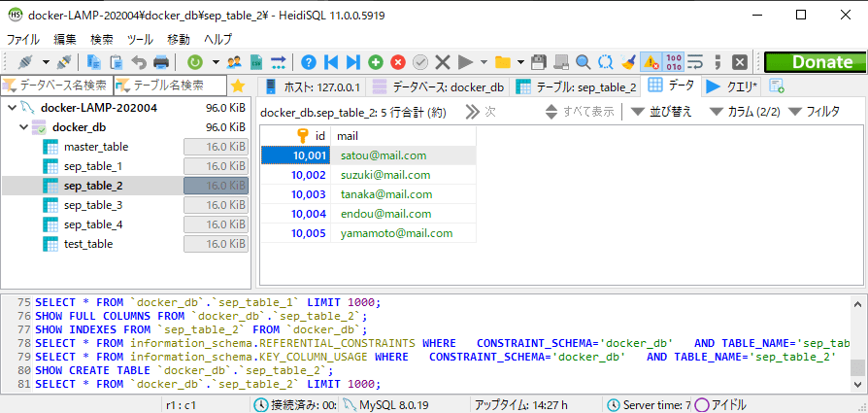The image size is (868, 413).
Task: Click the find and replace circular arrows icon
Action: [x=606, y=62]
